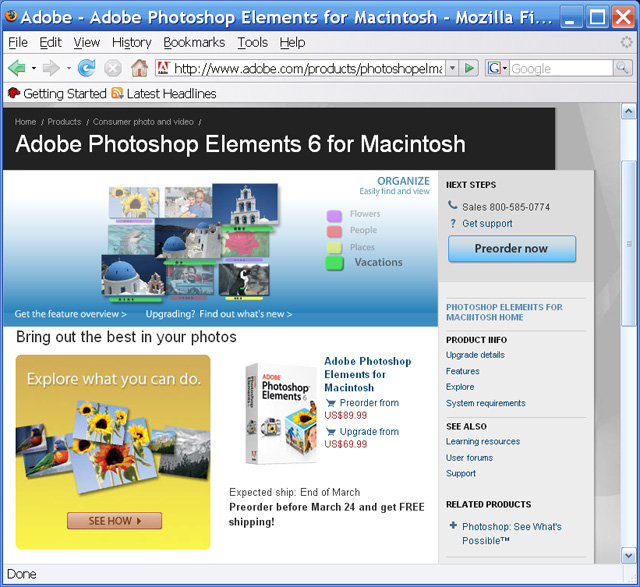
Task: Open the Back history dropdown arrow
Action: tap(34, 68)
